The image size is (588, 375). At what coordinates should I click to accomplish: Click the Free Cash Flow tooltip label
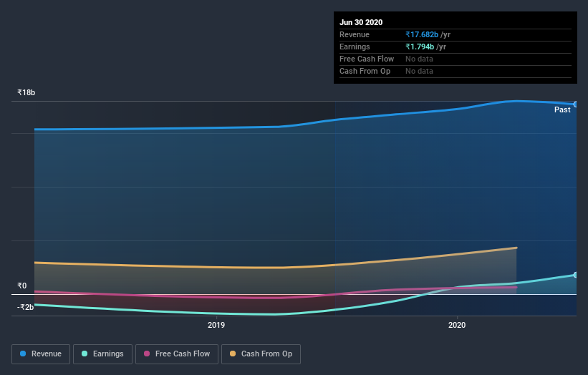pos(367,59)
